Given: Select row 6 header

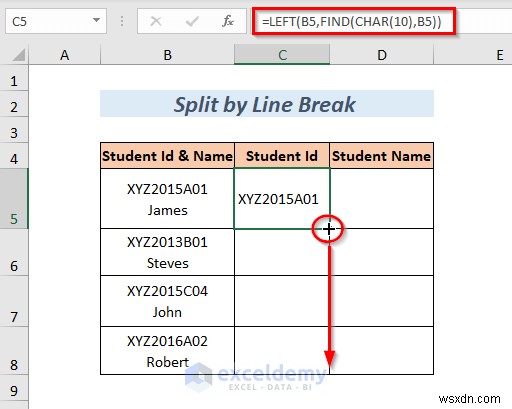Looking at the screenshot, I should click(14, 252).
